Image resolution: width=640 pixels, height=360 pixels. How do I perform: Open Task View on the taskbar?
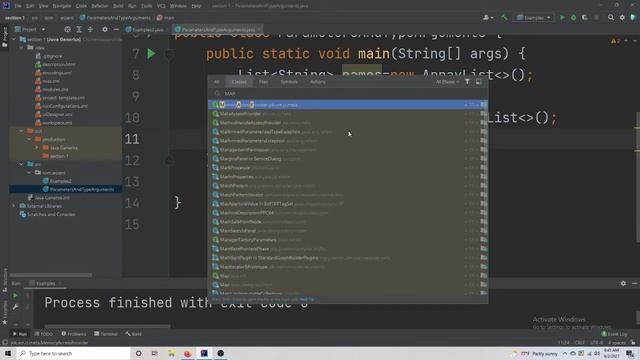[x=155, y=353]
